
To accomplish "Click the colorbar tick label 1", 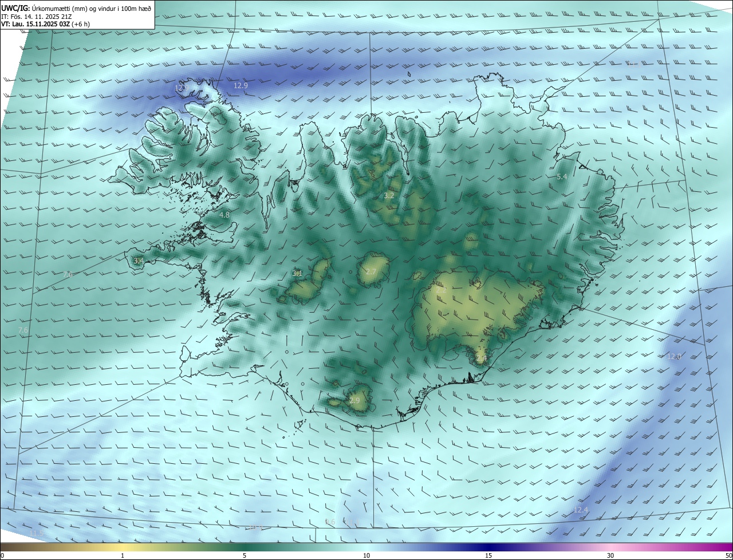I will tap(123, 555).
